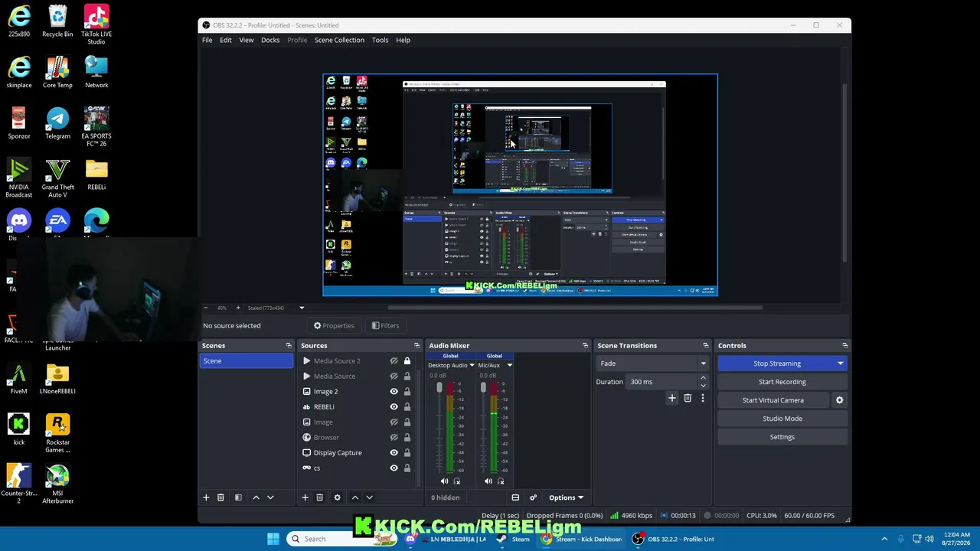This screenshot has height=551, width=980.
Task: Open the Audio Mixer Options dropdown
Action: click(566, 497)
